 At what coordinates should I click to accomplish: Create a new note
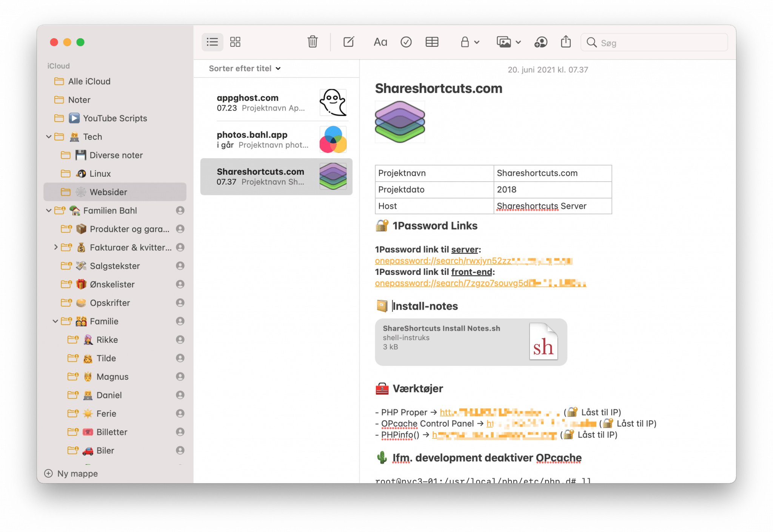click(349, 42)
